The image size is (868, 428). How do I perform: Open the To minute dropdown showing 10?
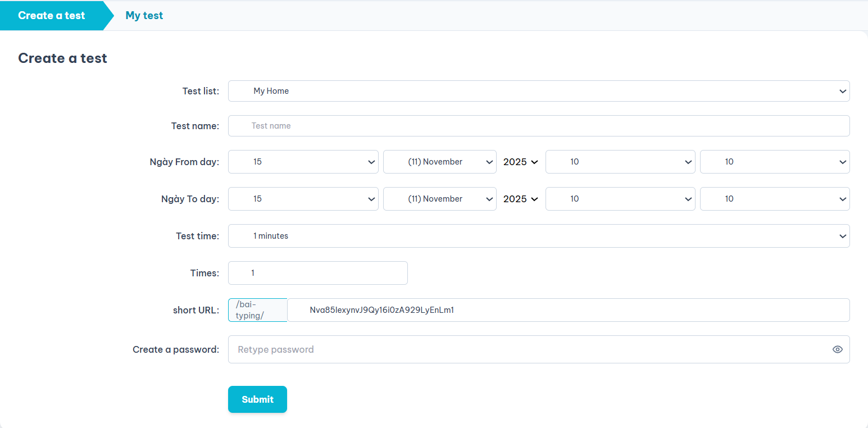pyautogui.click(x=775, y=198)
